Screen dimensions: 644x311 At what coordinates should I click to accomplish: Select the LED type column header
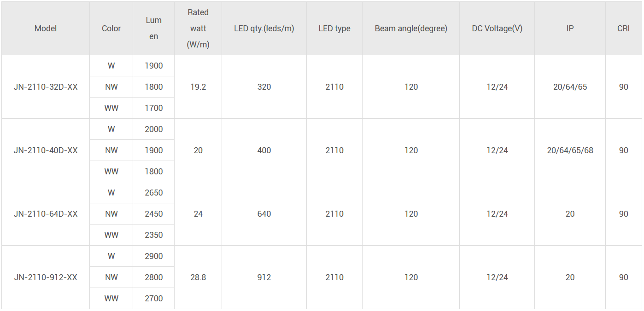(x=334, y=29)
